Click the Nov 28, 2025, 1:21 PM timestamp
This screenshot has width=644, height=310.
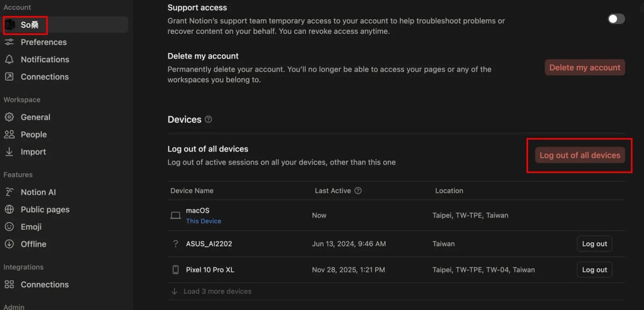348,270
